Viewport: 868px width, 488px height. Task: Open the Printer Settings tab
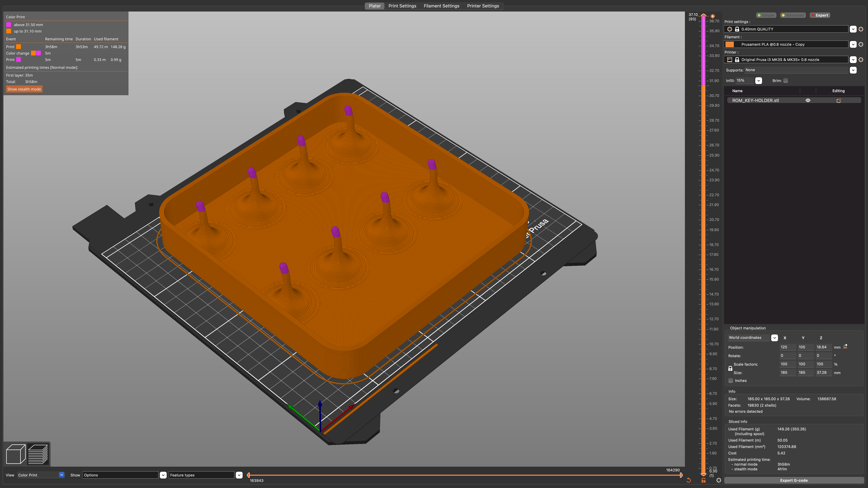pos(483,6)
